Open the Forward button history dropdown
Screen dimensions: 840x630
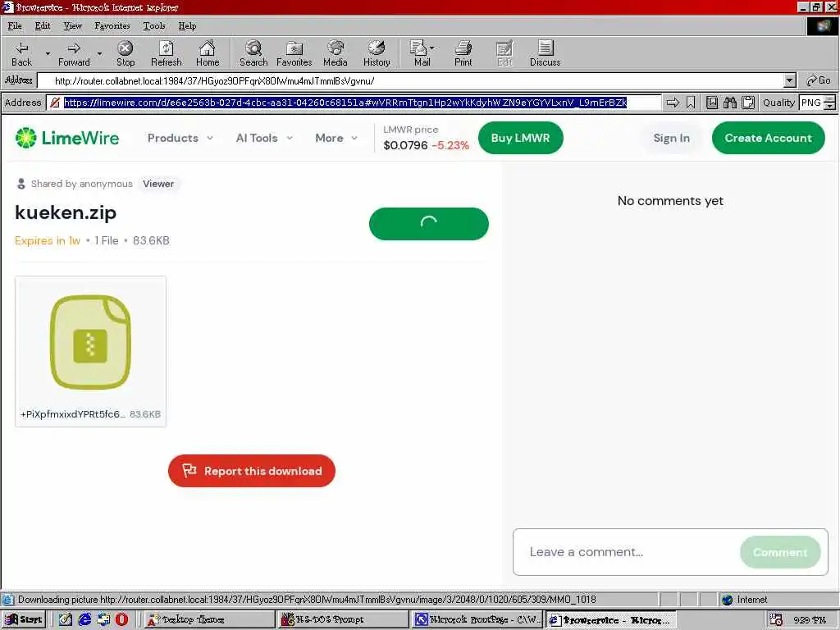pos(99,53)
